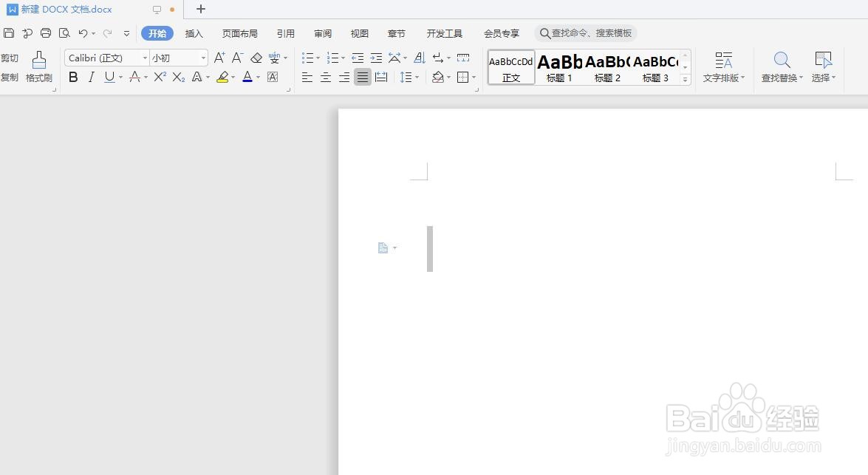This screenshot has height=475, width=868.
Task: Switch to the 开发工具 tab
Action: coord(444,33)
